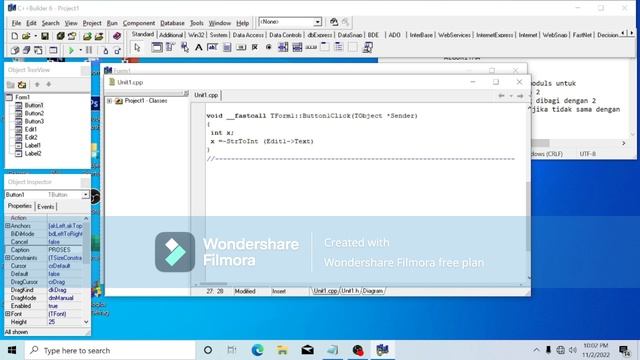Click the Save floppy disk icon
Viewport: 640px width, 360px height.
coord(45,36)
